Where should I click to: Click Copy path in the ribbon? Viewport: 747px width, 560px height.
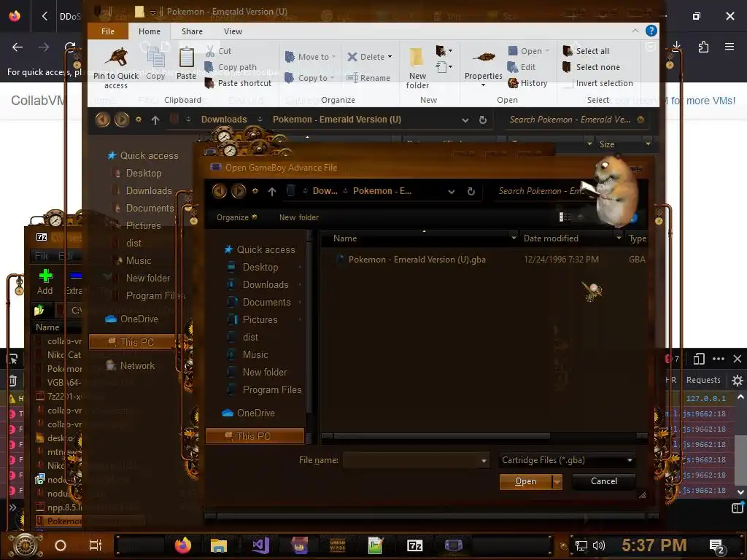(x=231, y=67)
